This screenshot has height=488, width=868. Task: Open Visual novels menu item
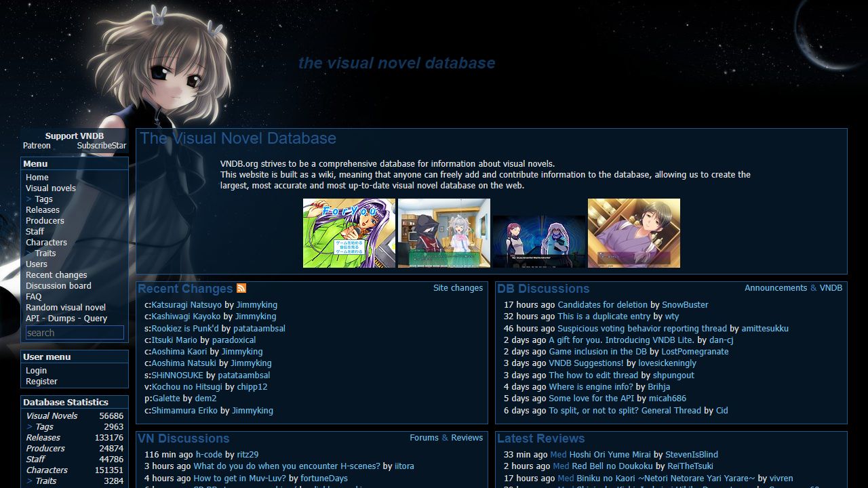point(51,188)
